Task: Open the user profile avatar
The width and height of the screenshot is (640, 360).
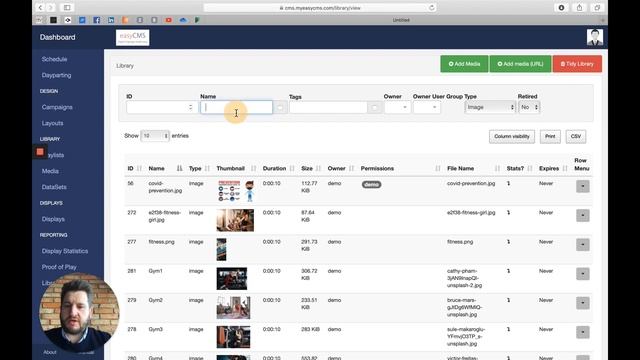Action: (595, 37)
